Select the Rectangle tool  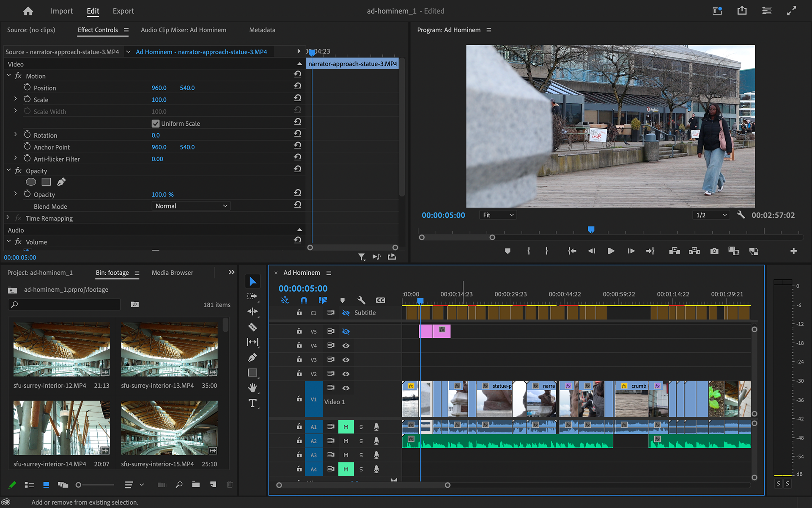(x=252, y=373)
